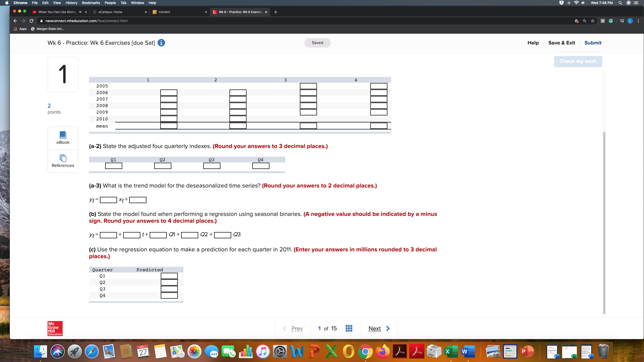Screen dimensions: 644x362
Task: Click the Submit button
Action: pos(593,43)
